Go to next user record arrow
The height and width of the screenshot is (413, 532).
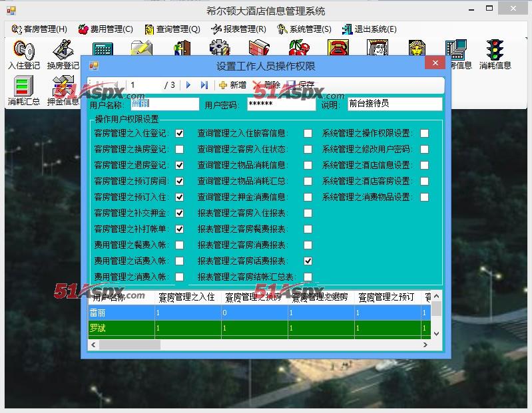click(x=188, y=85)
